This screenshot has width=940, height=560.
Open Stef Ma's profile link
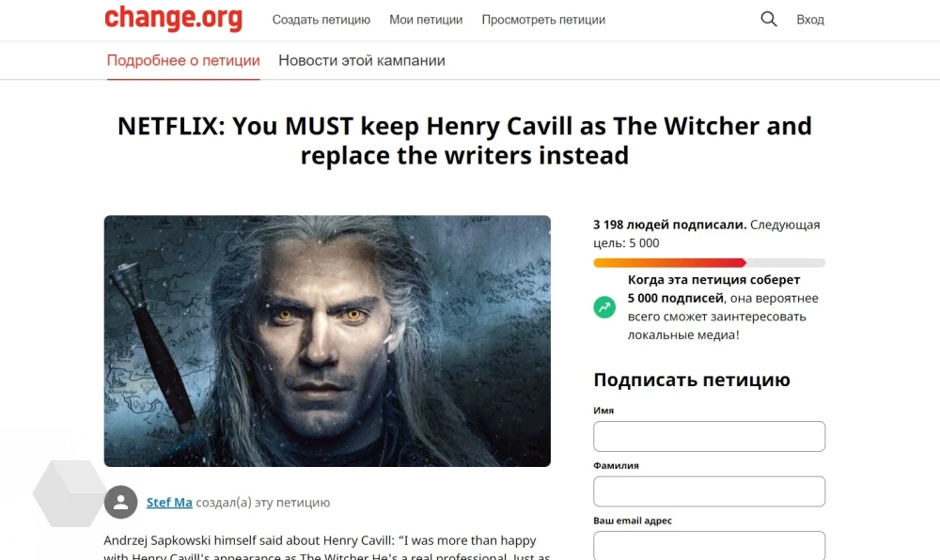169,503
